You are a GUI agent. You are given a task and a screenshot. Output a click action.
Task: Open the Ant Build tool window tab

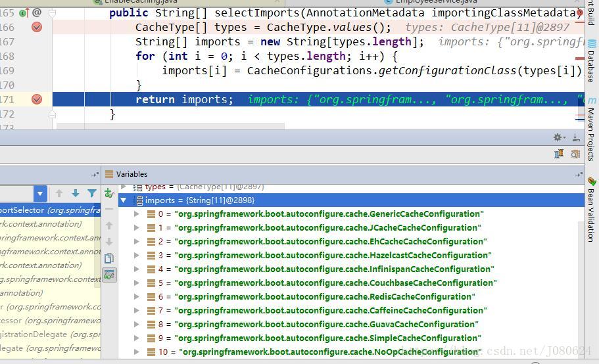(591, 12)
